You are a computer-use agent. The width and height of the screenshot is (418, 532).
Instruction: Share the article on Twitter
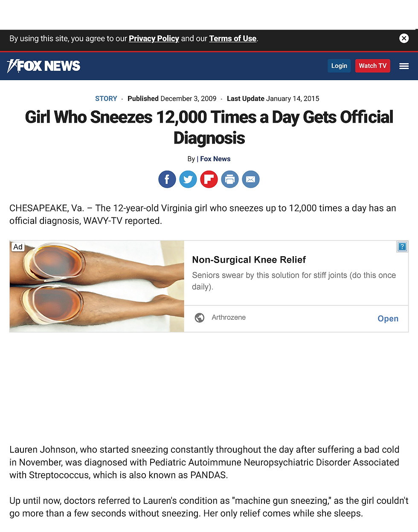(x=188, y=179)
